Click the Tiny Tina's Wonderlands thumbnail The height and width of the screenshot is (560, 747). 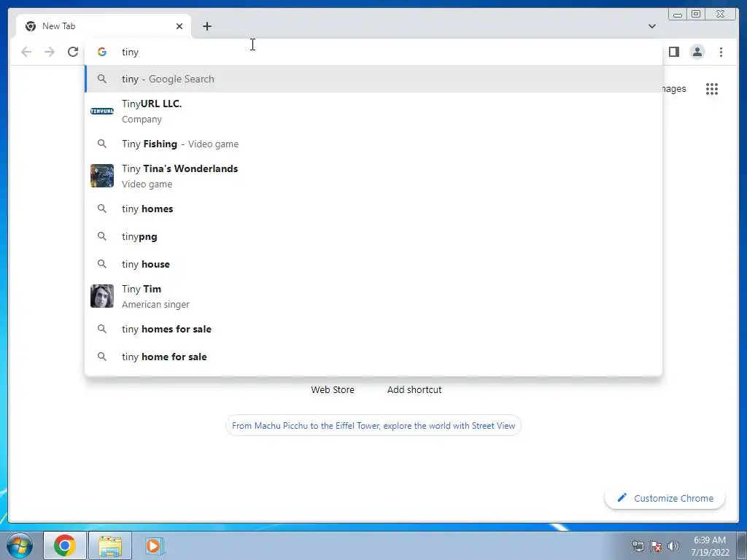pos(102,176)
